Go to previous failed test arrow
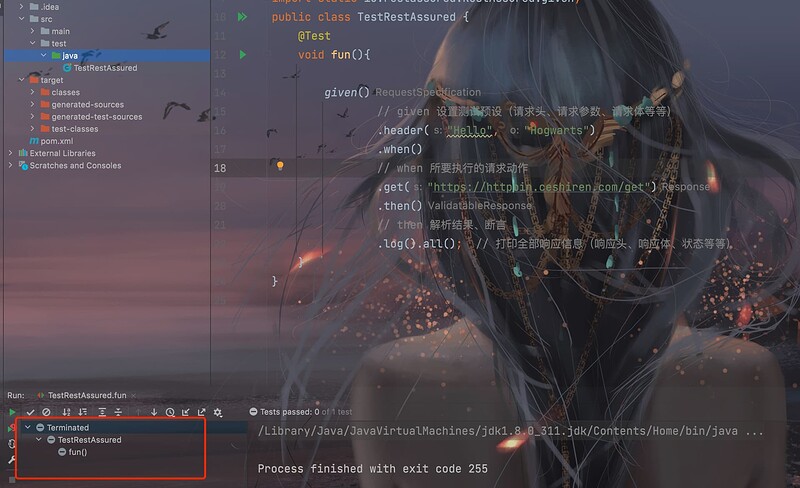The width and height of the screenshot is (800, 488). pos(138,412)
